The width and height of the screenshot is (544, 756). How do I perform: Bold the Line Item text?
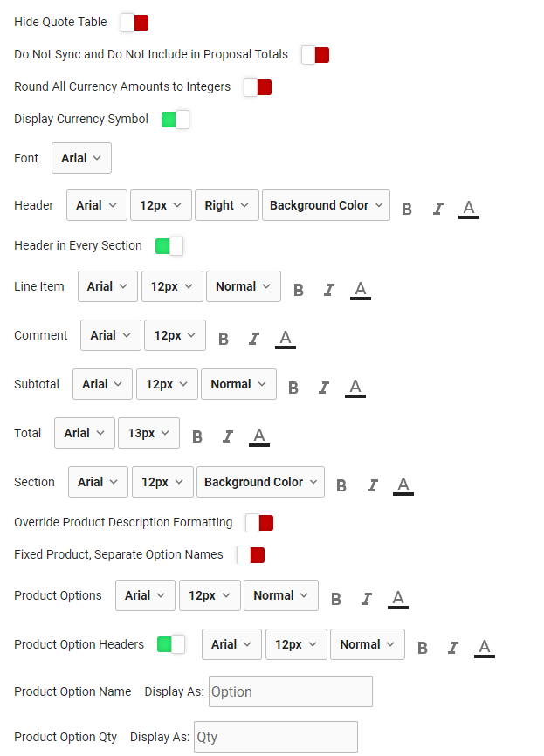[299, 289]
